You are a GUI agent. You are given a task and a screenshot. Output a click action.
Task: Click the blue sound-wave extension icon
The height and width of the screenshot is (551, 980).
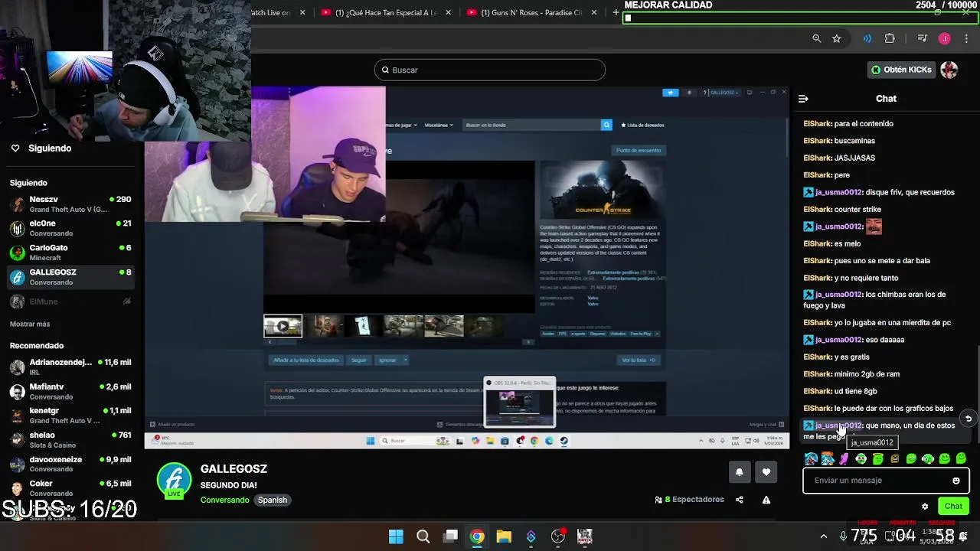(867, 38)
